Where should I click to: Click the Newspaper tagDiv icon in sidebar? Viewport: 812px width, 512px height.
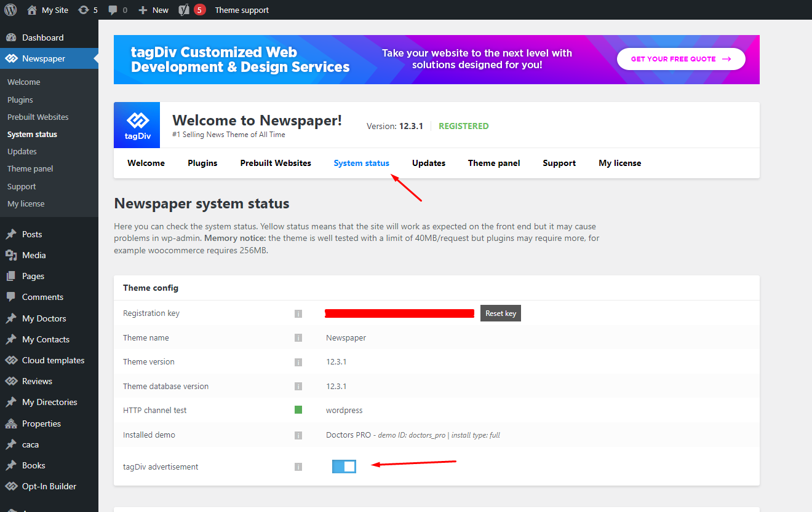coord(11,58)
